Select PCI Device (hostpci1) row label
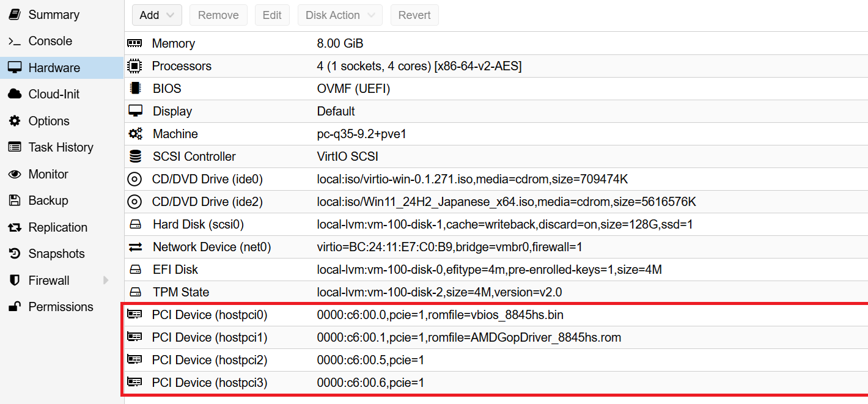The height and width of the screenshot is (404, 868). click(x=210, y=337)
